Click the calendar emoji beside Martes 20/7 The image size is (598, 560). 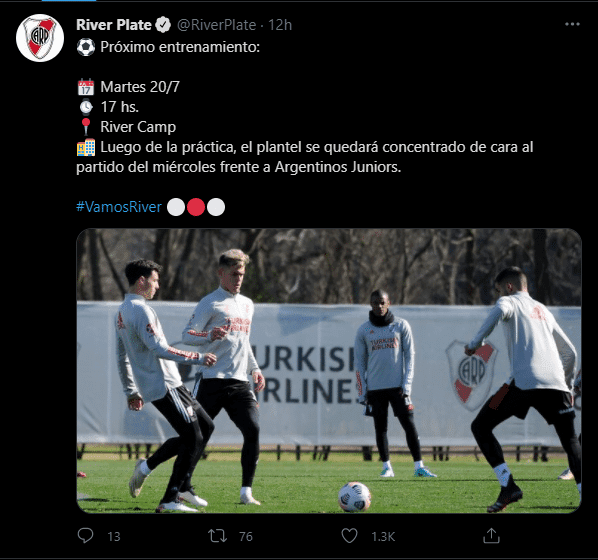86,87
